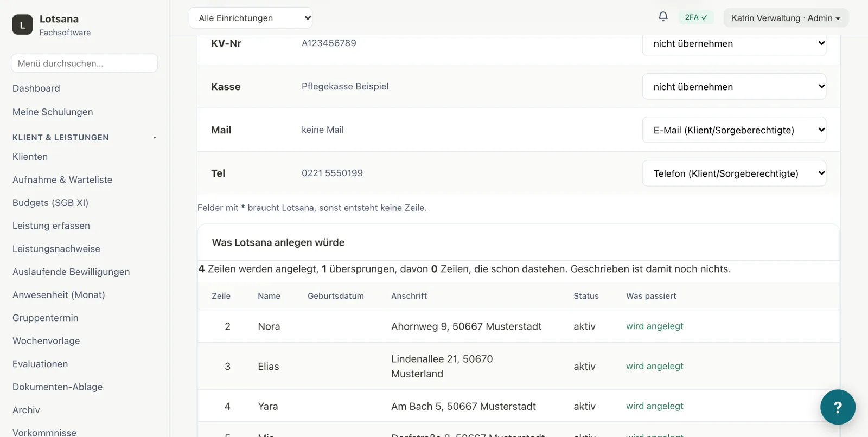Click the name Nora in the preview table
This screenshot has width=868, height=437.
click(269, 326)
